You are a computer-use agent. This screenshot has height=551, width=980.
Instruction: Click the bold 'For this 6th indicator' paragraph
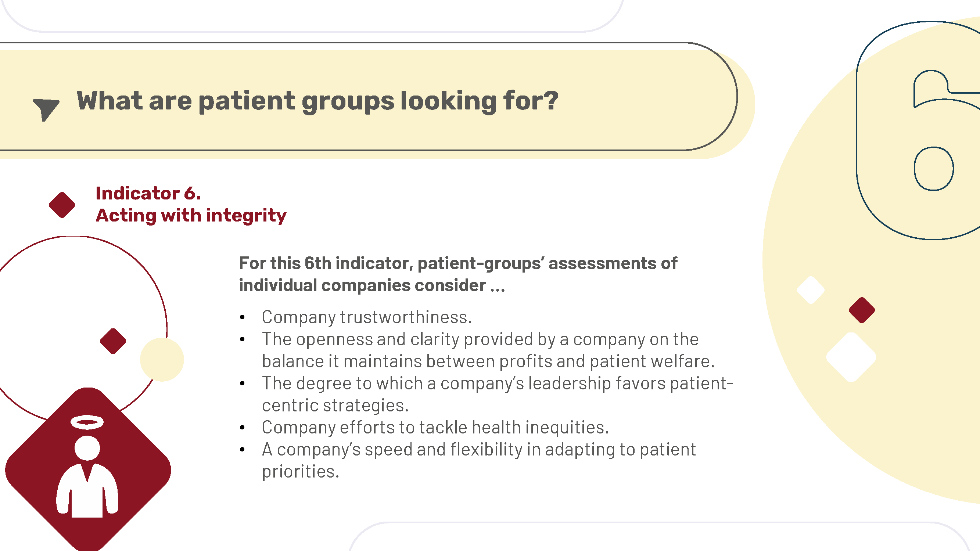coord(458,274)
